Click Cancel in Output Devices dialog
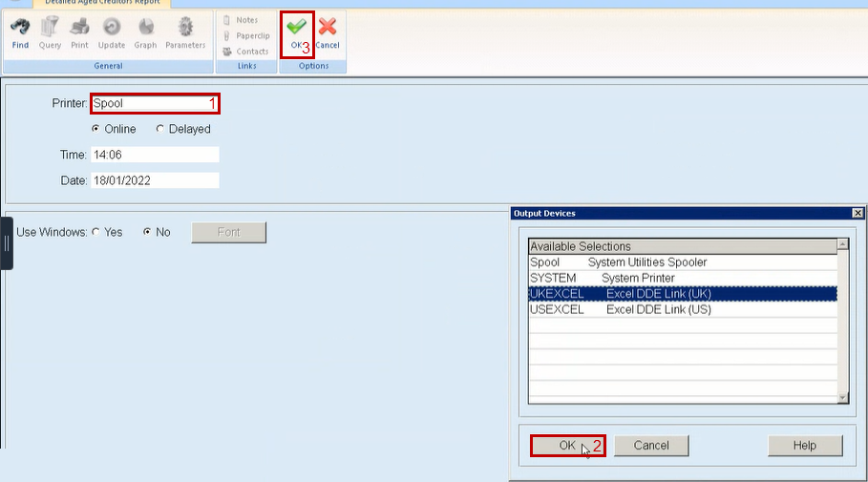Screen dimensions: 868x482 click(x=651, y=446)
